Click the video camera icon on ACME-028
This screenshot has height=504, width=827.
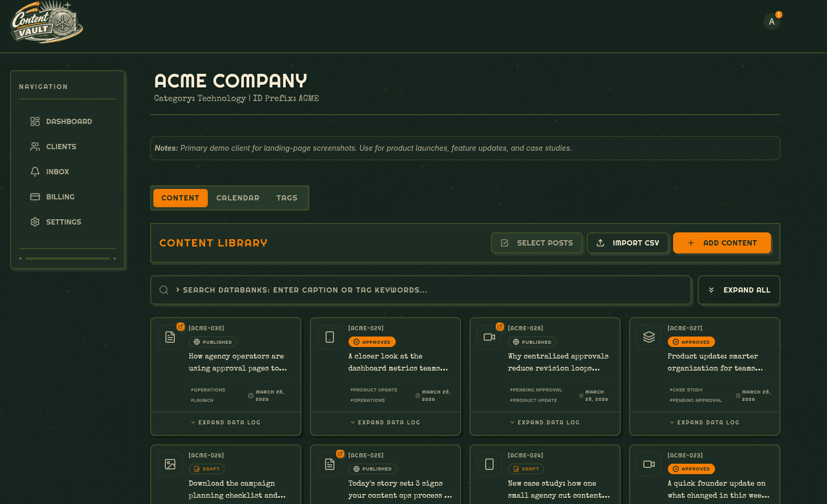pyautogui.click(x=489, y=337)
